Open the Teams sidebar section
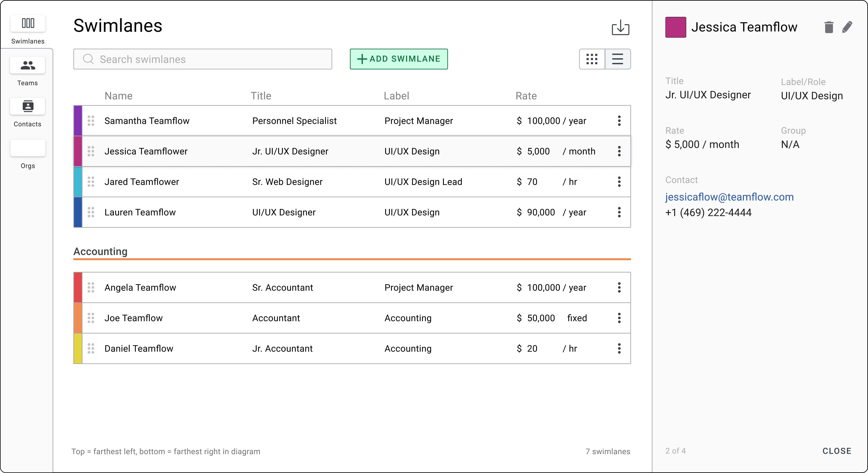 tap(28, 71)
